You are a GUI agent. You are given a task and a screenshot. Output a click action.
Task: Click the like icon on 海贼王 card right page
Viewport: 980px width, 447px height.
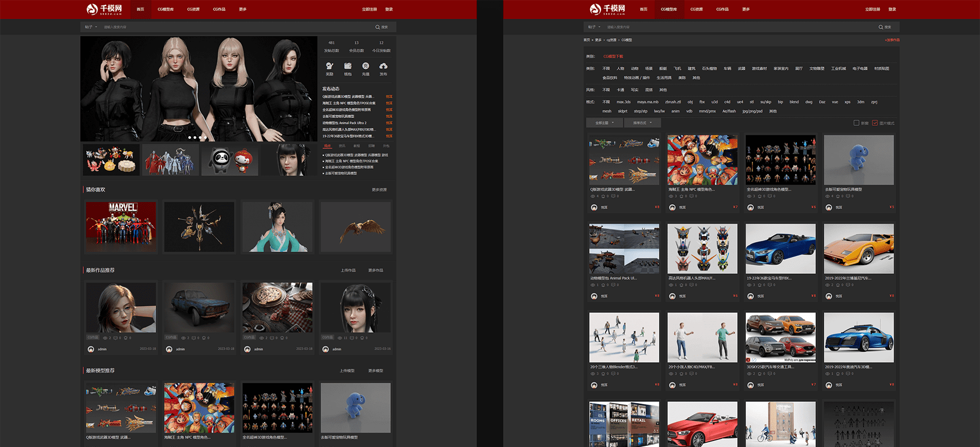tap(681, 196)
